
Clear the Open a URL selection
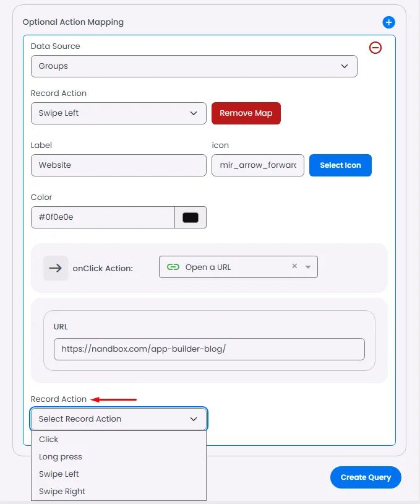tap(294, 266)
